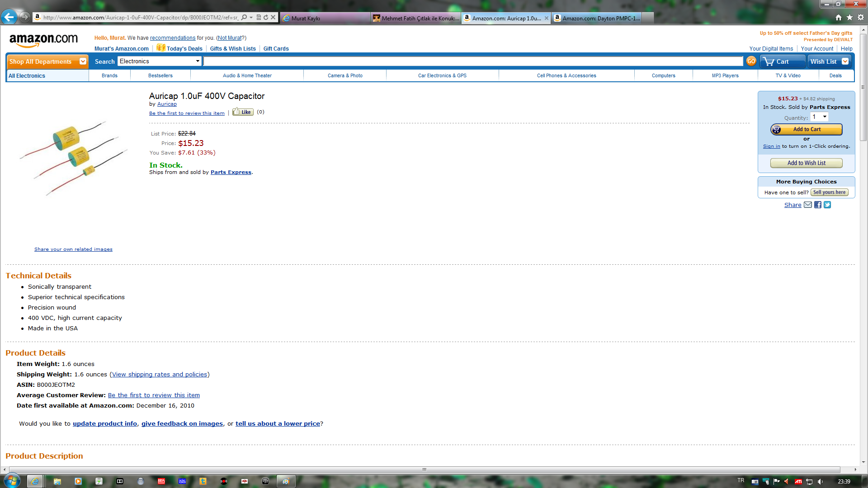Screen dimensions: 868x488
Task: Share product on Twitter icon
Action: (x=827, y=205)
